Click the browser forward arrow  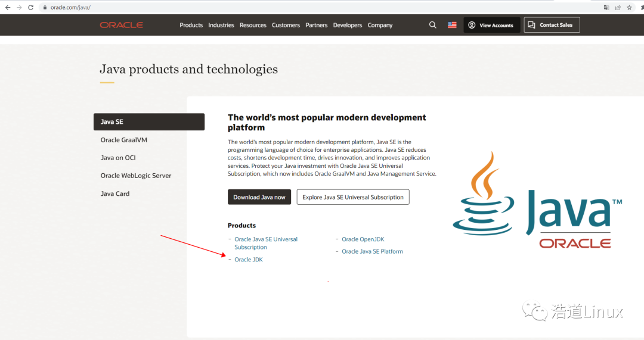pos(19,7)
